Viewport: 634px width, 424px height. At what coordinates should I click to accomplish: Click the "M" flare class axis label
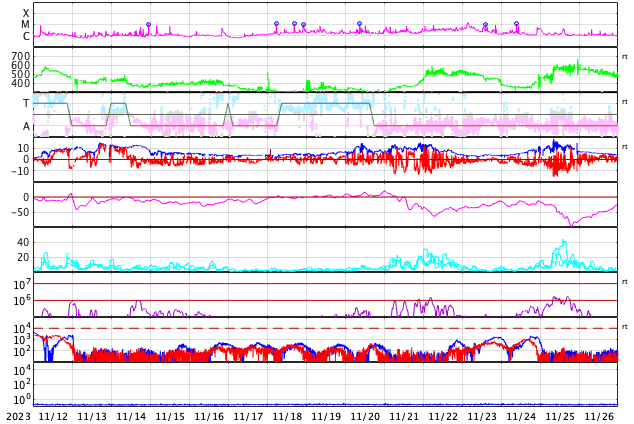(25, 25)
